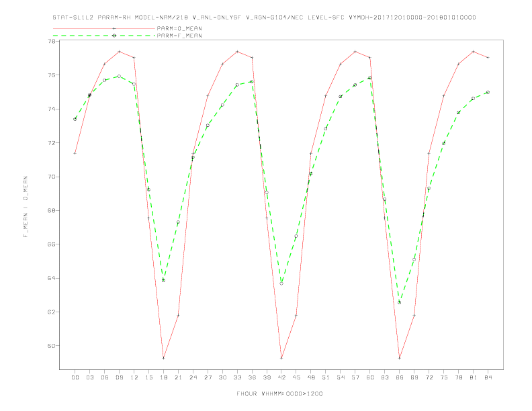Click x-axis tick label 72
The image size is (532, 411).
(x=429, y=377)
